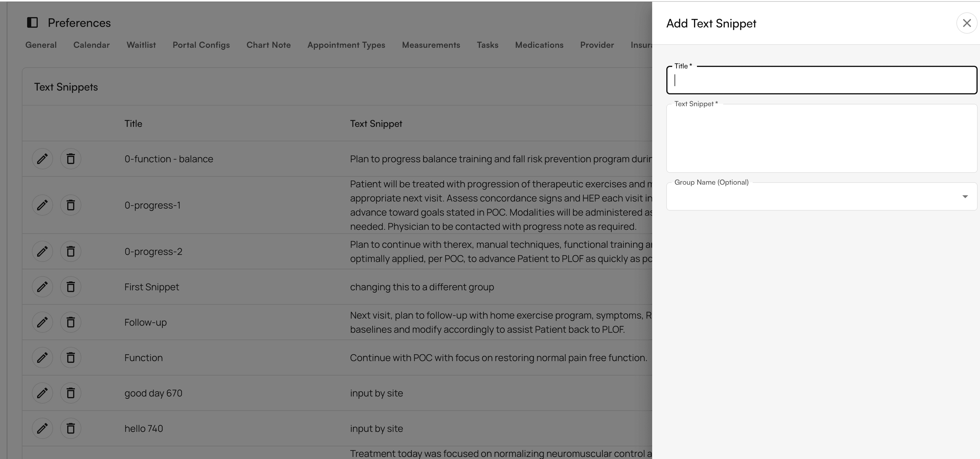The width and height of the screenshot is (980, 459).
Task: Open the Medications tab
Action: (x=539, y=45)
